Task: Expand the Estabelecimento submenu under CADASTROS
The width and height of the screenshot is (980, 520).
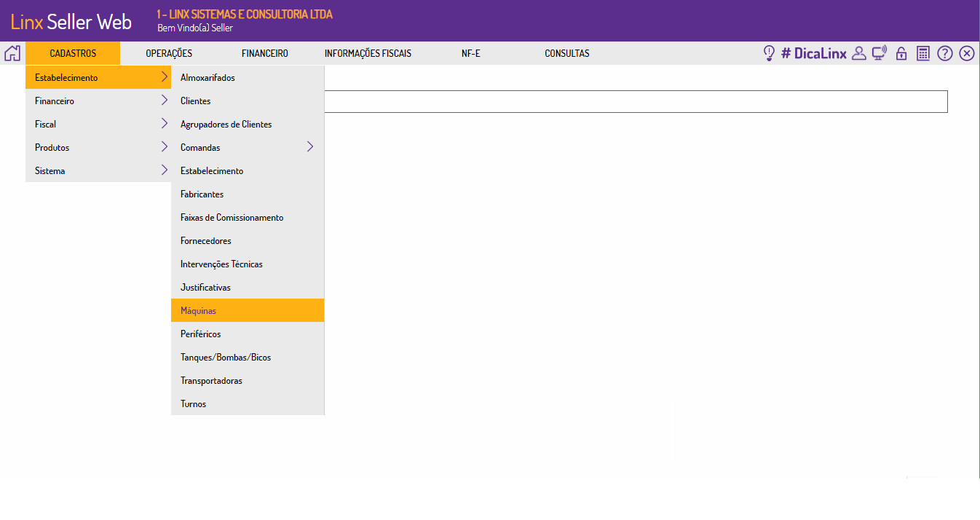Action: pyautogui.click(x=98, y=77)
